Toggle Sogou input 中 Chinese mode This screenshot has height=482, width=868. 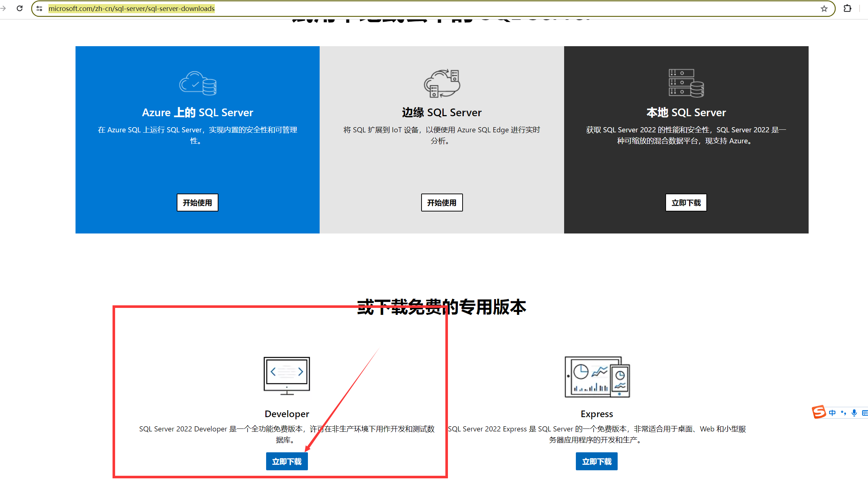click(x=832, y=413)
